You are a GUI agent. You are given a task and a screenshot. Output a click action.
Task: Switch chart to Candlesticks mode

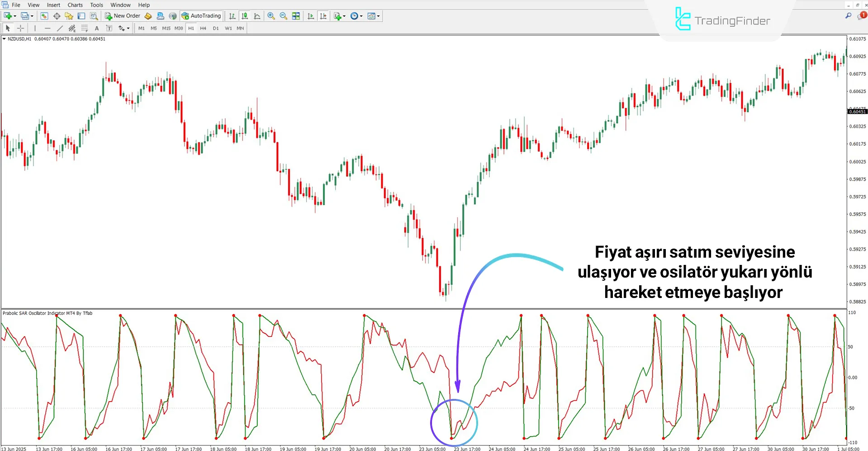tap(245, 16)
